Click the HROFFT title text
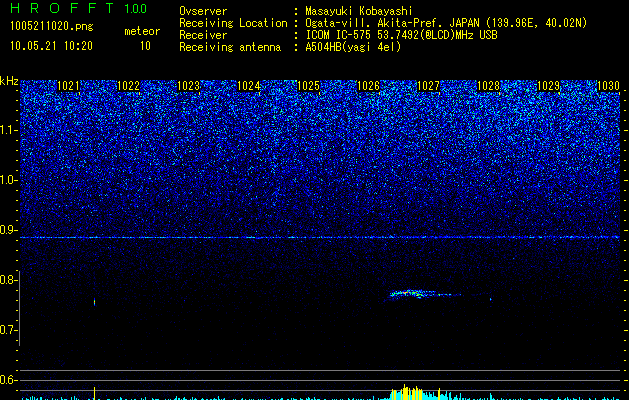The image size is (629, 400). point(63,8)
